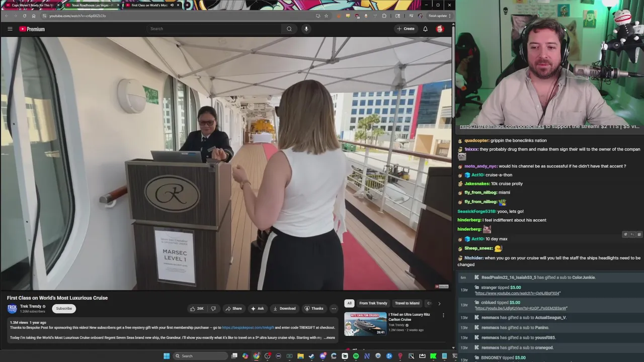644x362 pixels.
Task: Click 'First Class on World's Most Luxurious Cruise' title
Action: coord(57,298)
